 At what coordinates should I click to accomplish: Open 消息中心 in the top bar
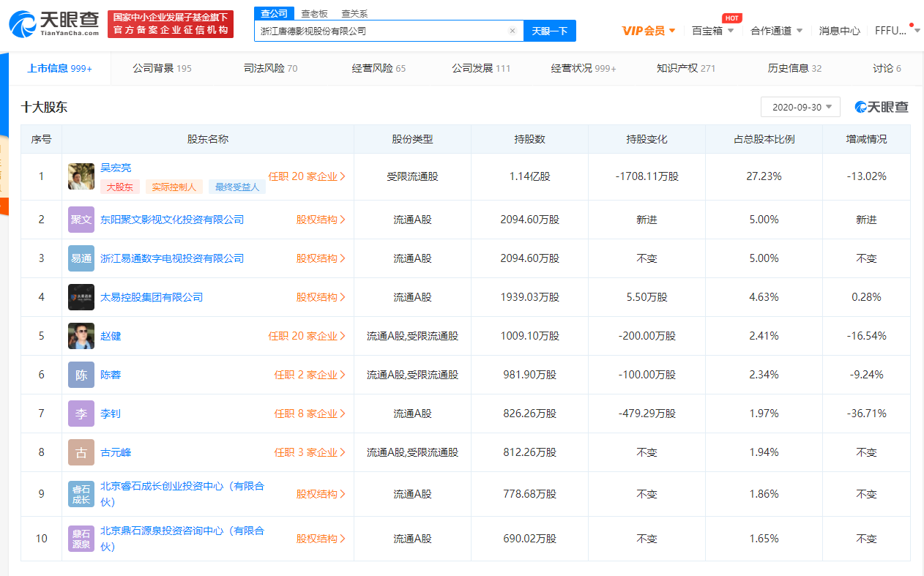click(x=839, y=31)
